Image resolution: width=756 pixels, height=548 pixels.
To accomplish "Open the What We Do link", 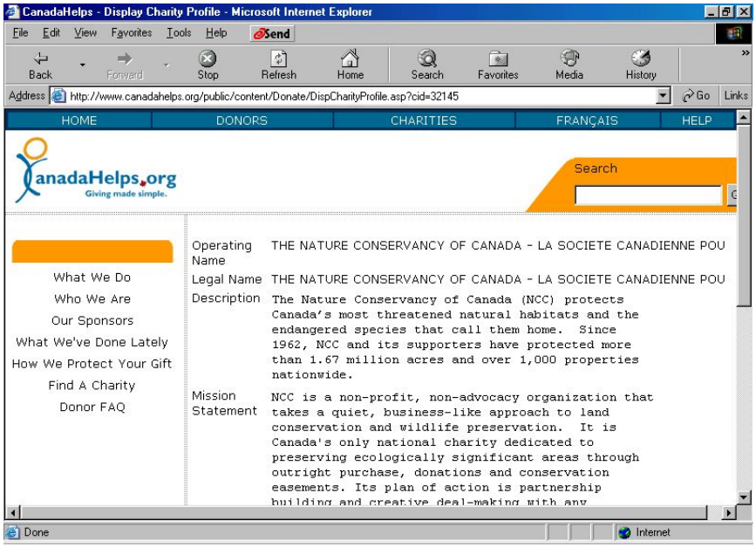I will 92,277.
